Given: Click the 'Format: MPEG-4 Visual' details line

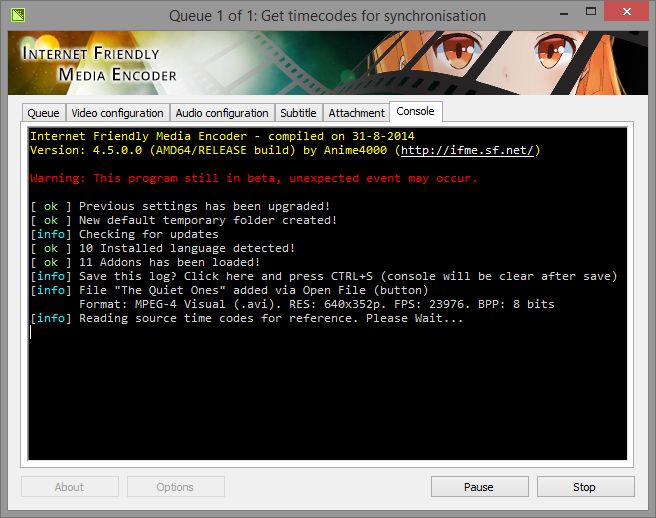Looking at the screenshot, I should tap(317, 304).
